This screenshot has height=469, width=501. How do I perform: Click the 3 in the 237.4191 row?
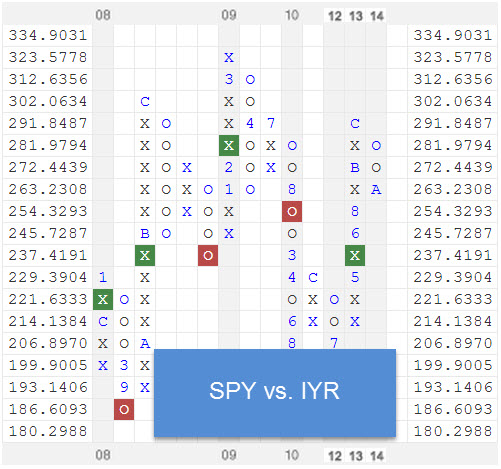[x=292, y=255]
